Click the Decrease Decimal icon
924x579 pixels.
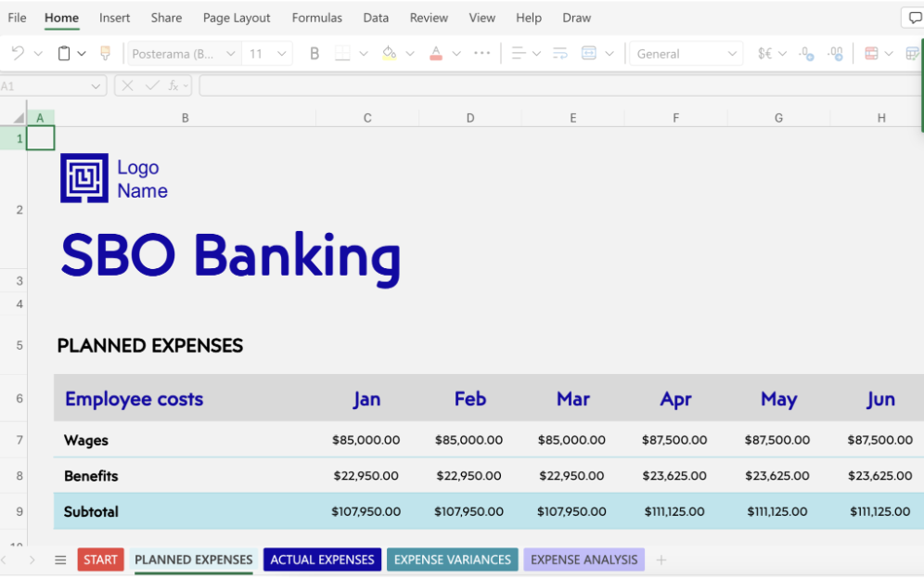tap(807, 54)
